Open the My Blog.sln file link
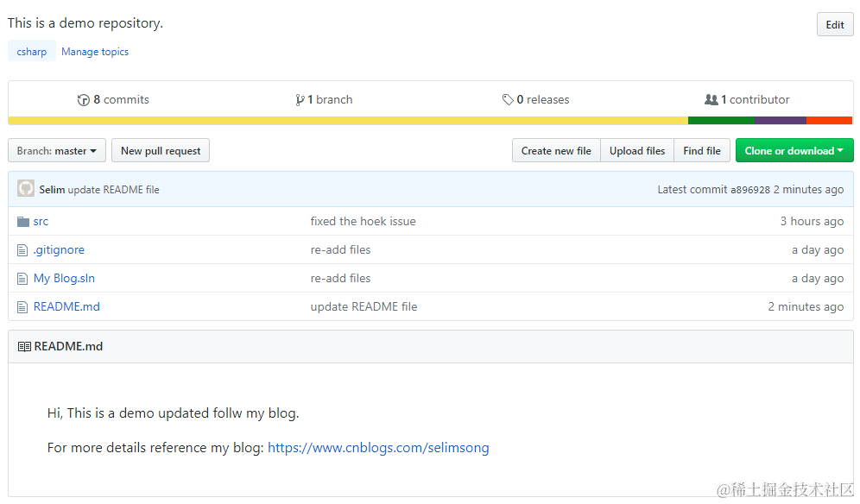Screen dimensions: 860x504 coord(64,279)
